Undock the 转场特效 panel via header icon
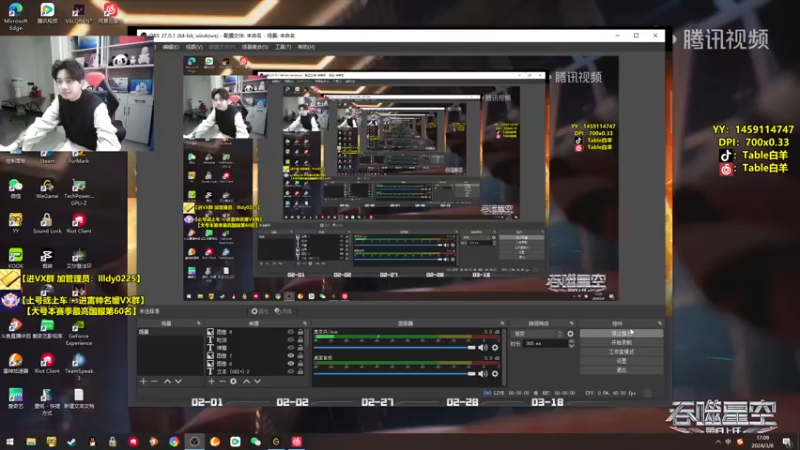The image size is (800, 450). point(571,323)
